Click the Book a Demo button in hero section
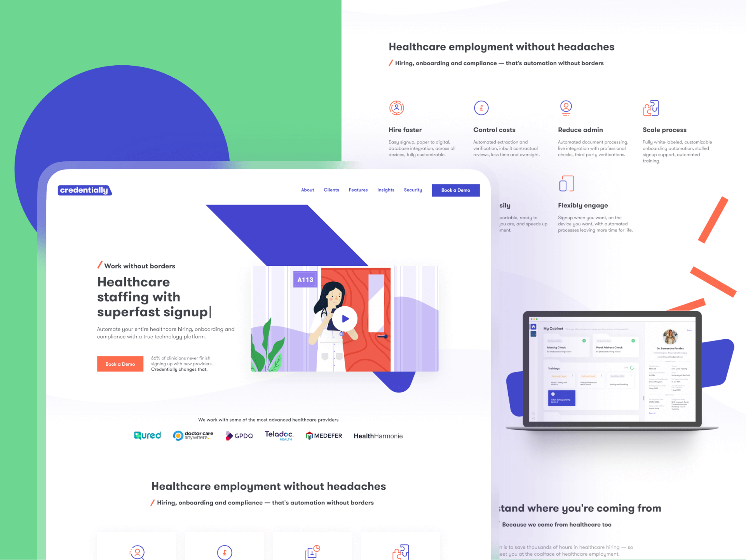The height and width of the screenshot is (560, 746). (x=119, y=363)
